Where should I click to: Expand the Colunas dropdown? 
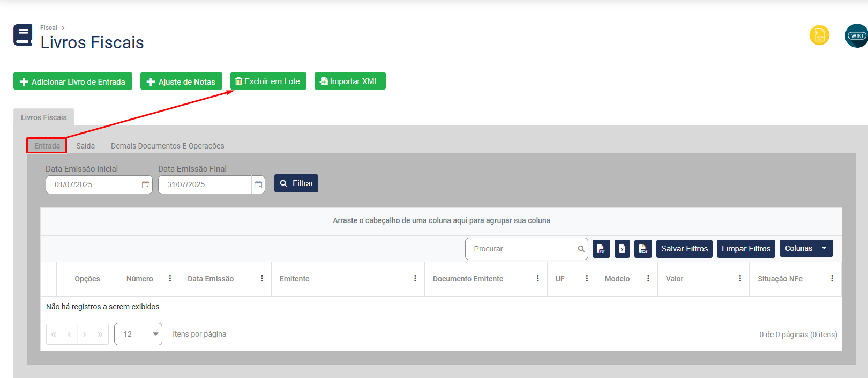tap(806, 248)
